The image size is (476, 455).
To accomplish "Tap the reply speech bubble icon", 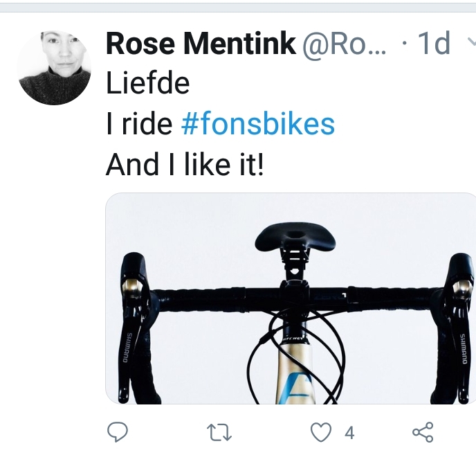I will tap(119, 433).
